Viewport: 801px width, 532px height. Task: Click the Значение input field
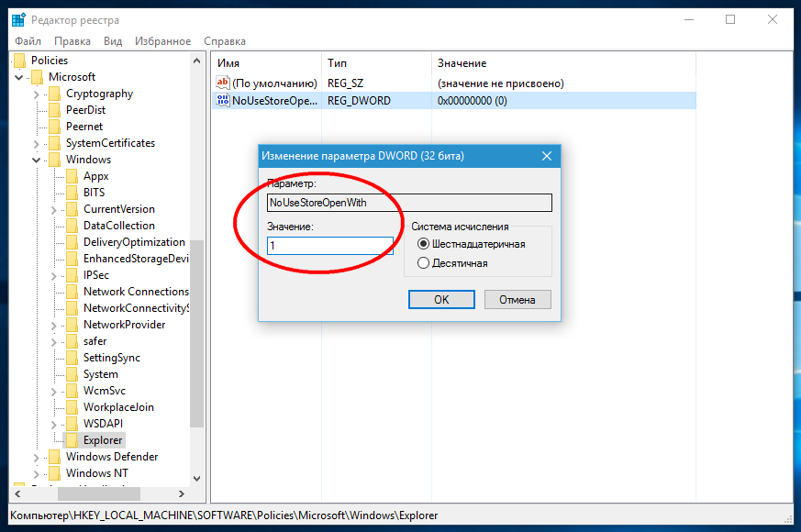click(x=330, y=246)
